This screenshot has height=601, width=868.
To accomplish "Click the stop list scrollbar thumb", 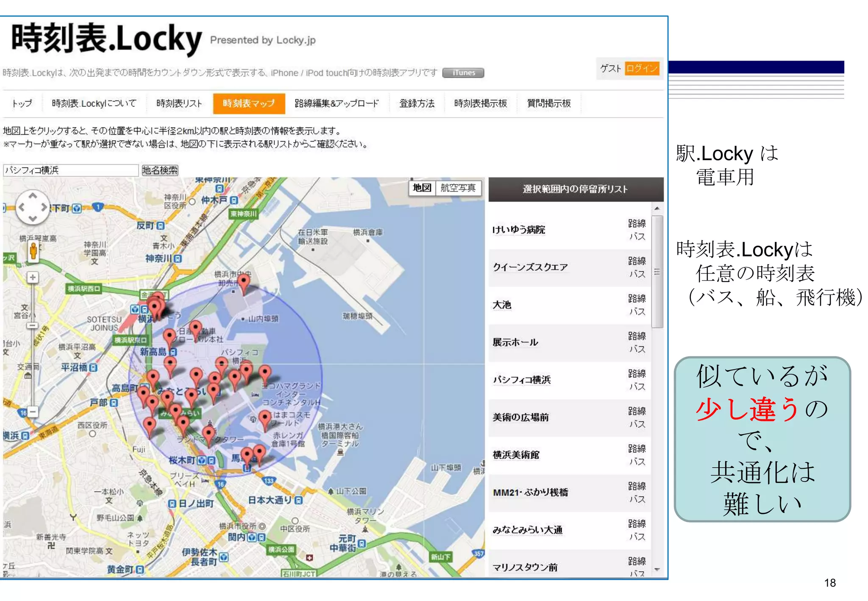I will click(657, 272).
